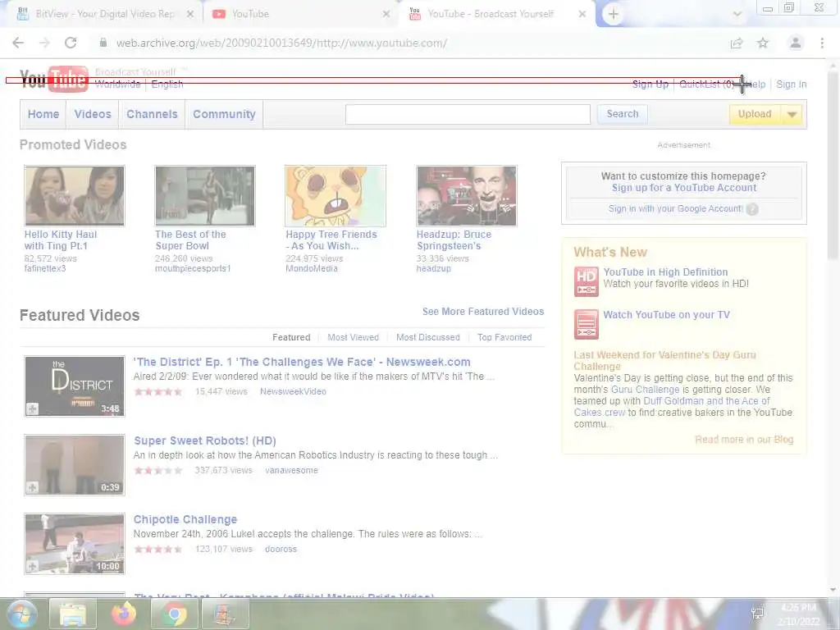This screenshot has width=840, height=630.
Task: Select the Most Viewed filter
Action: tap(353, 337)
